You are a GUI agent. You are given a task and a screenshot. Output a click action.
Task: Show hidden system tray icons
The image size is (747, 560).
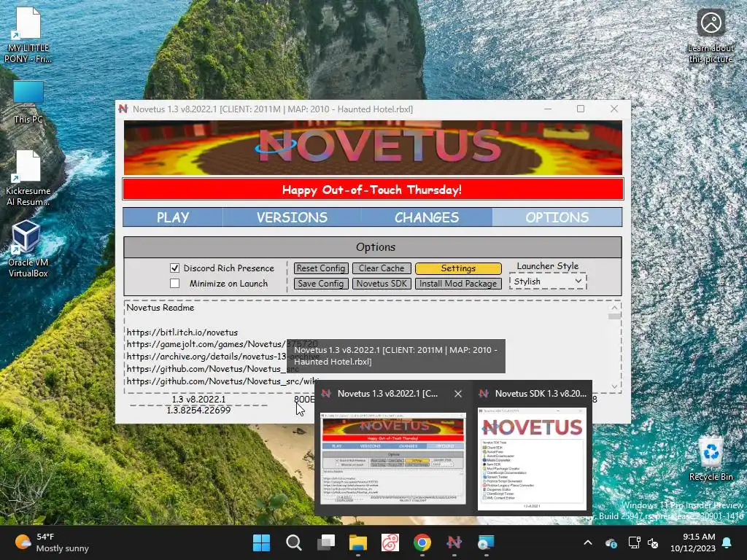(x=588, y=542)
